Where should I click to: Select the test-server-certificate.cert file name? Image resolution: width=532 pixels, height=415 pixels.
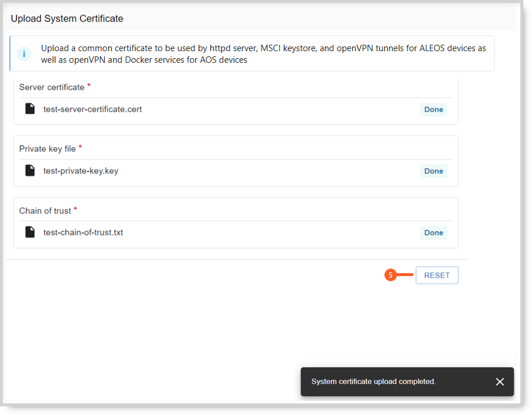[92, 109]
